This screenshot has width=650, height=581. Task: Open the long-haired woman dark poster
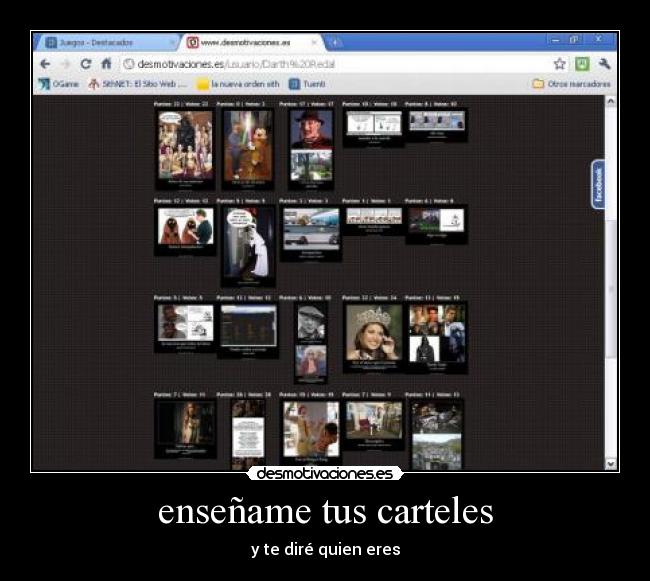[185, 428]
